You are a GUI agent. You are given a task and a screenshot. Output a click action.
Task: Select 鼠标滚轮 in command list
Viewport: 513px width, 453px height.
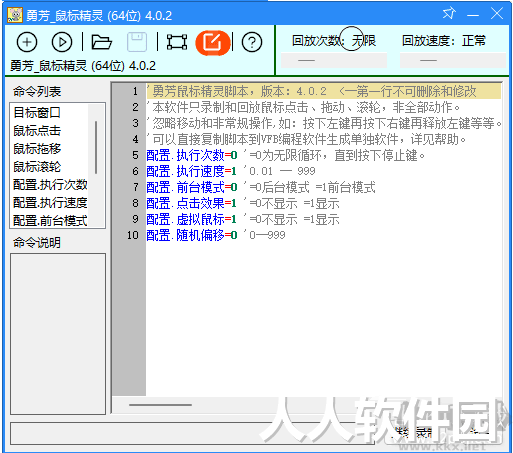37,167
